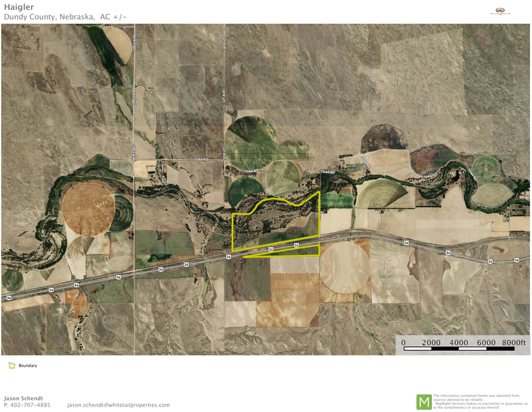The height and width of the screenshot is (412, 532).
Task: Click the rightmost Highway 34 shield marker
Action: click(516, 259)
